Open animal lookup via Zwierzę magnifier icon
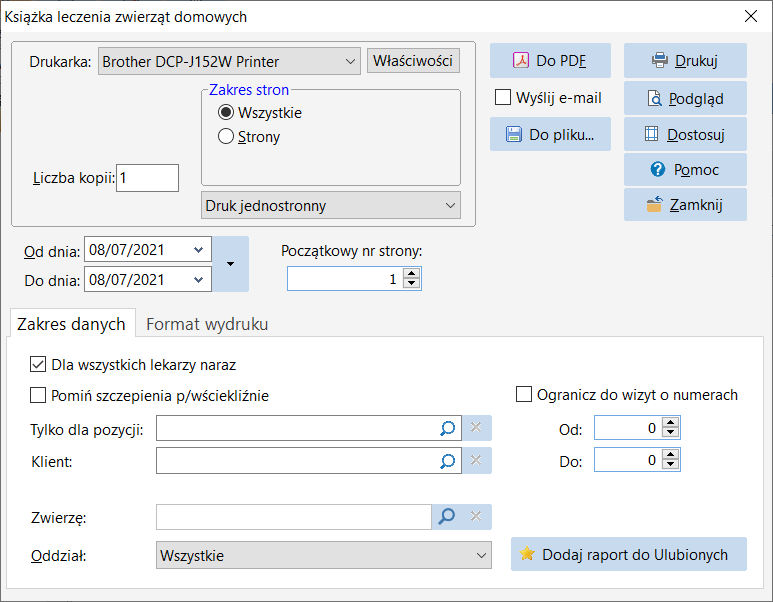 click(x=447, y=516)
